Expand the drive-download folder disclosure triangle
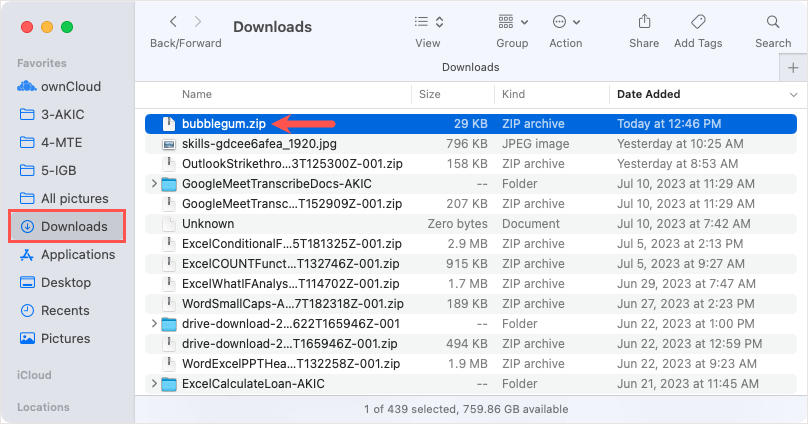 click(x=153, y=324)
